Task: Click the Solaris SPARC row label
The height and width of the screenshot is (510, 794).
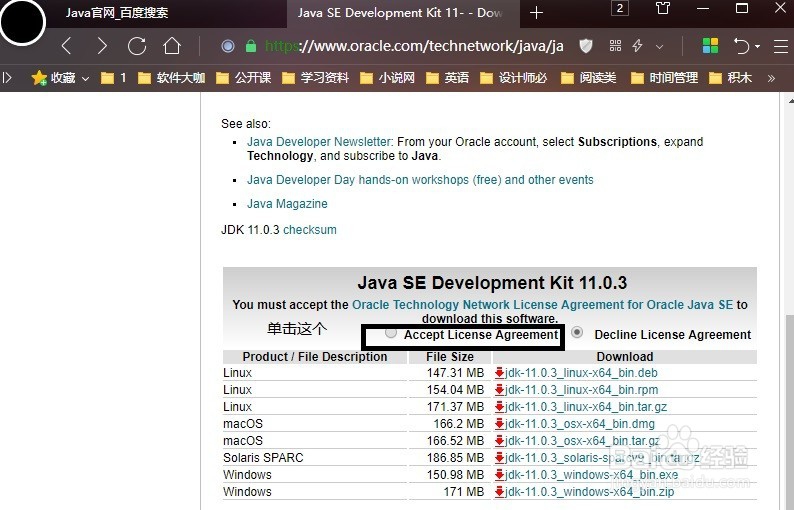Action: [x=263, y=457]
